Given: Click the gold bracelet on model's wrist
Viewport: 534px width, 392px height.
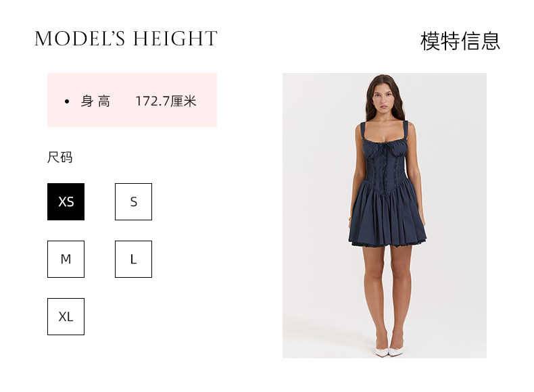Looking at the screenshot, I should pyautogui.click(x=349, y=218).
